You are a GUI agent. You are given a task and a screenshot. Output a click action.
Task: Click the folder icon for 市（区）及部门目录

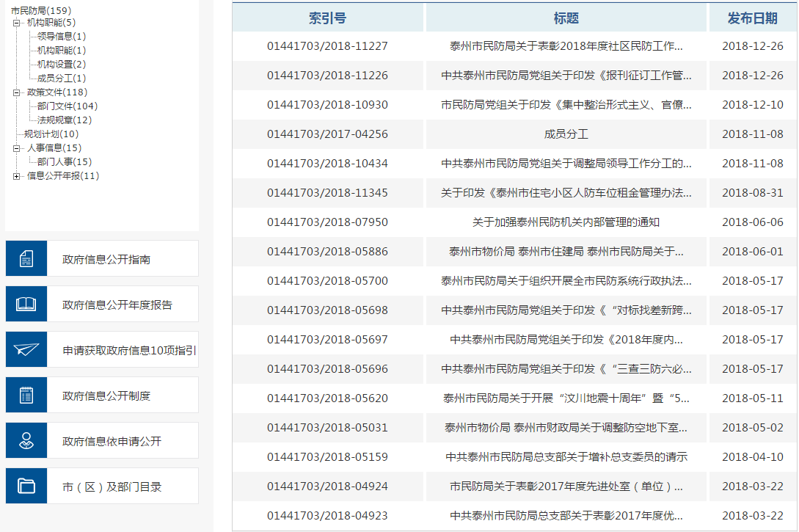coord(26,486)
